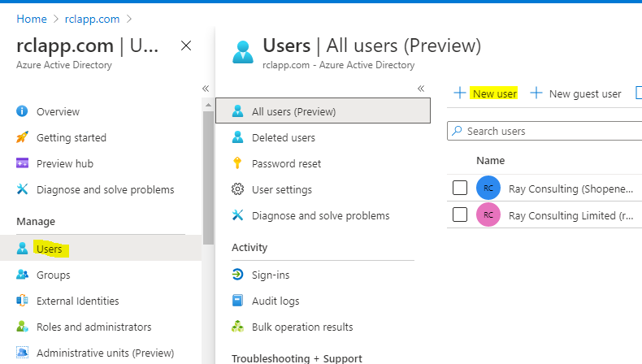Select checkbox for Ray Consulting Limited user
This screenshot has width=642, height=364.
(x=460, y=214)
